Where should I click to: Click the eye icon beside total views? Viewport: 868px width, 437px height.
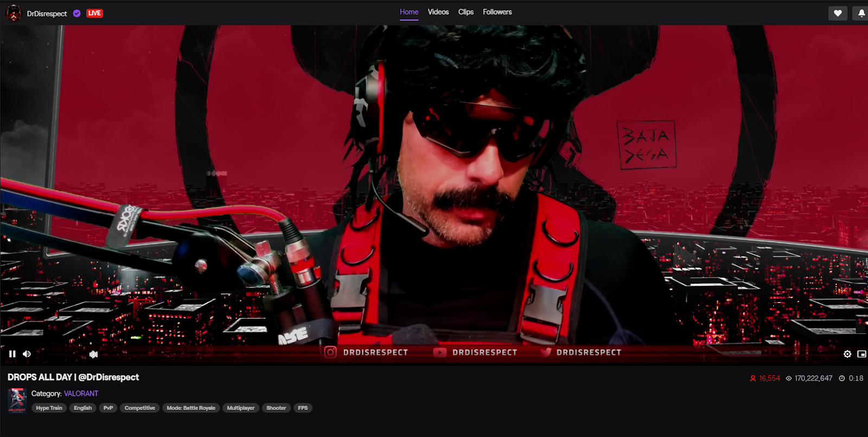[x=789, y=378]
